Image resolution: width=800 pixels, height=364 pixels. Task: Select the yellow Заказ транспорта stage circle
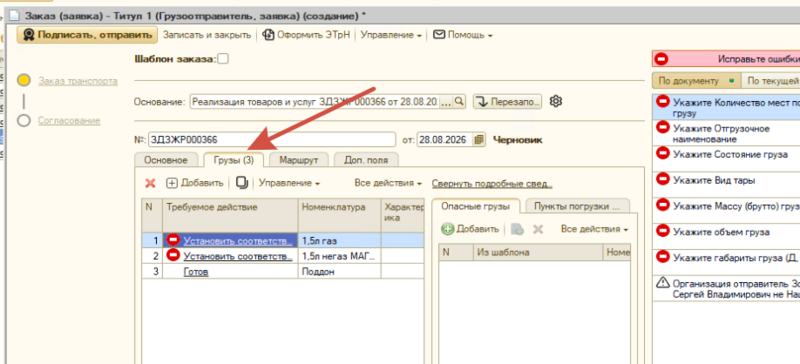23,81
